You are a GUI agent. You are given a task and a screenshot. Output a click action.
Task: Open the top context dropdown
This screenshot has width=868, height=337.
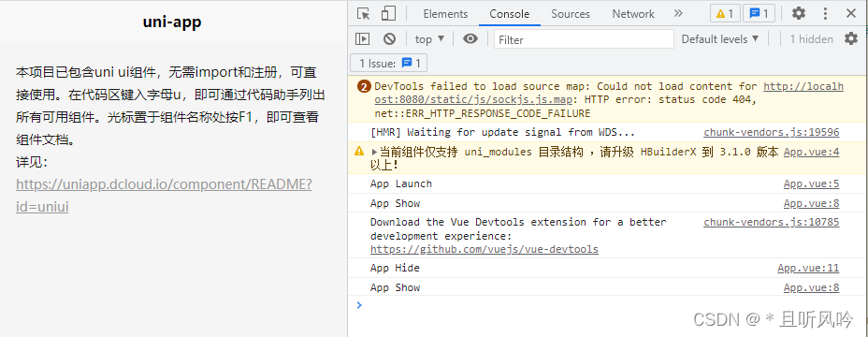pyautogui.click(x=430, y=38)
